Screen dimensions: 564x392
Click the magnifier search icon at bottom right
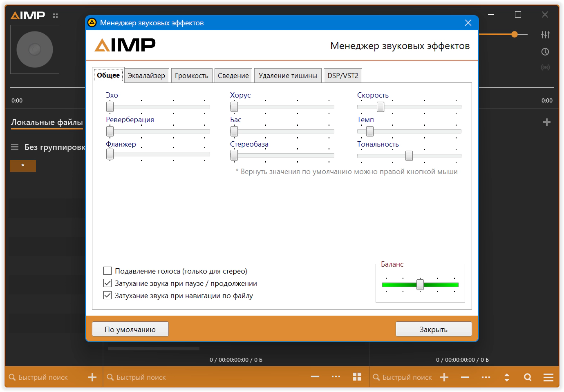[528, 377]
